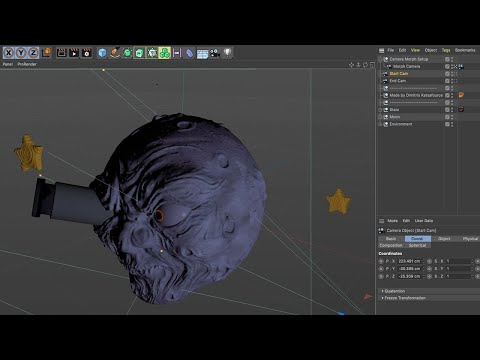Image resolution: width=480 pixels, height=360 pixels.
Task: Click the viewport move camera icon
Action: [x=351, y=65]
